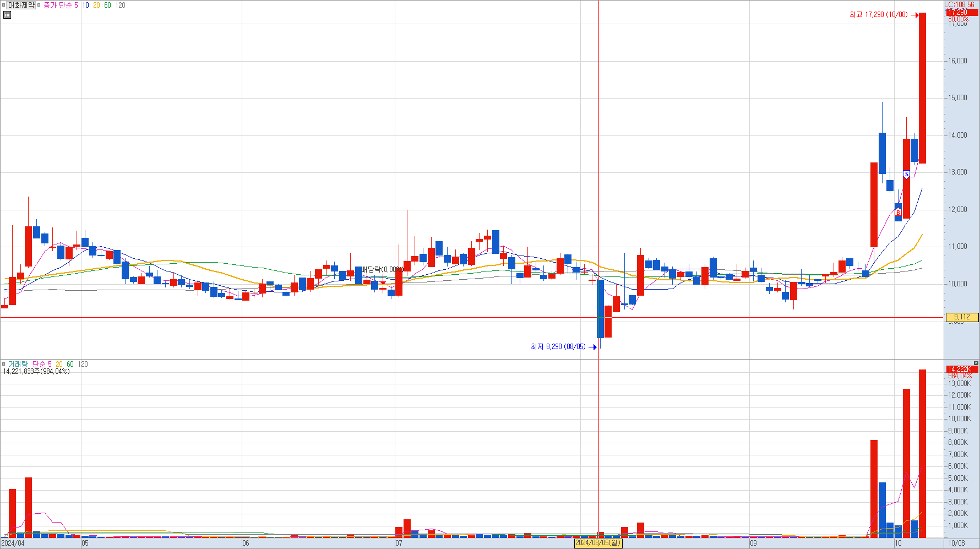Click the 10/08 date axis label
The image size is (980, 549).
pyautogui.click(x=956, y=543)
